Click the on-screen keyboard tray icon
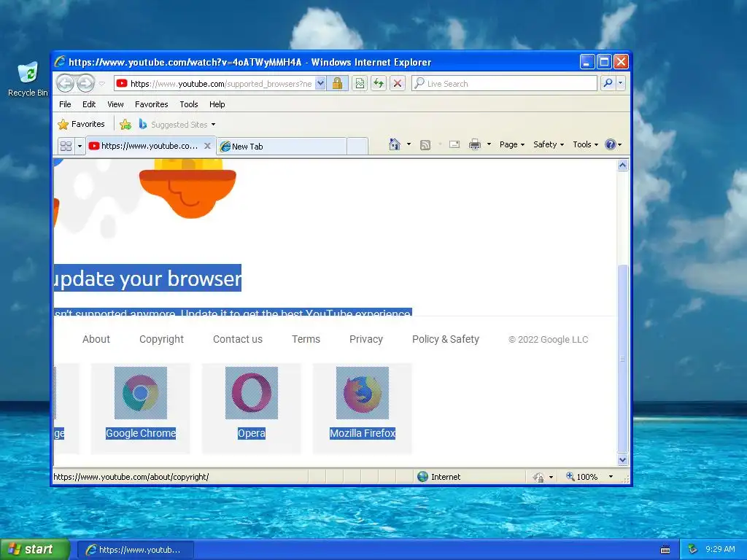This screenshot has width=747, height=560. pyautogui.click(x=665, y=550)
